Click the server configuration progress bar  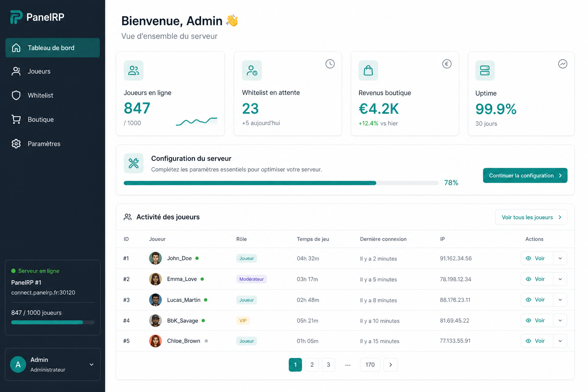(281, 183)
